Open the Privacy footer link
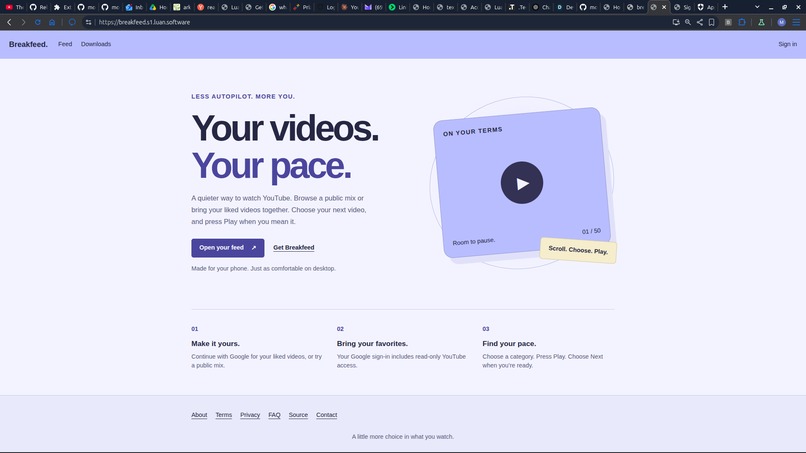The height and width of the screenshot is (453, 806). [x=250, y=415]
